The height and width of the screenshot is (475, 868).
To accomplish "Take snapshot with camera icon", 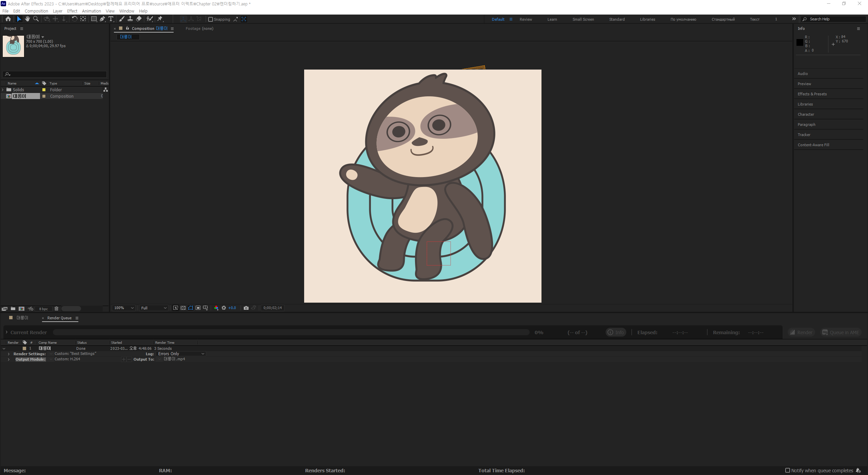I will 246,308.
